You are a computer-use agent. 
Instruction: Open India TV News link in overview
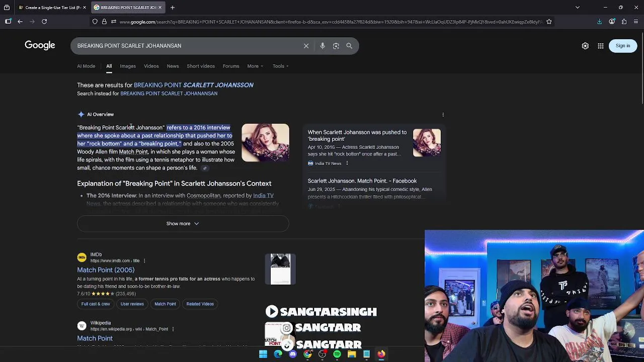(263, 196)
